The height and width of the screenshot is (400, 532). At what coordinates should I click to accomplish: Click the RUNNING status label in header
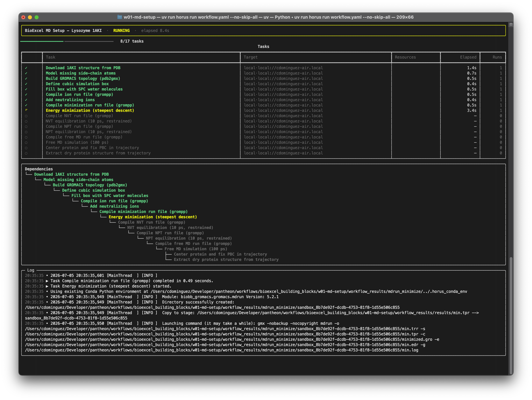[122, 31]
